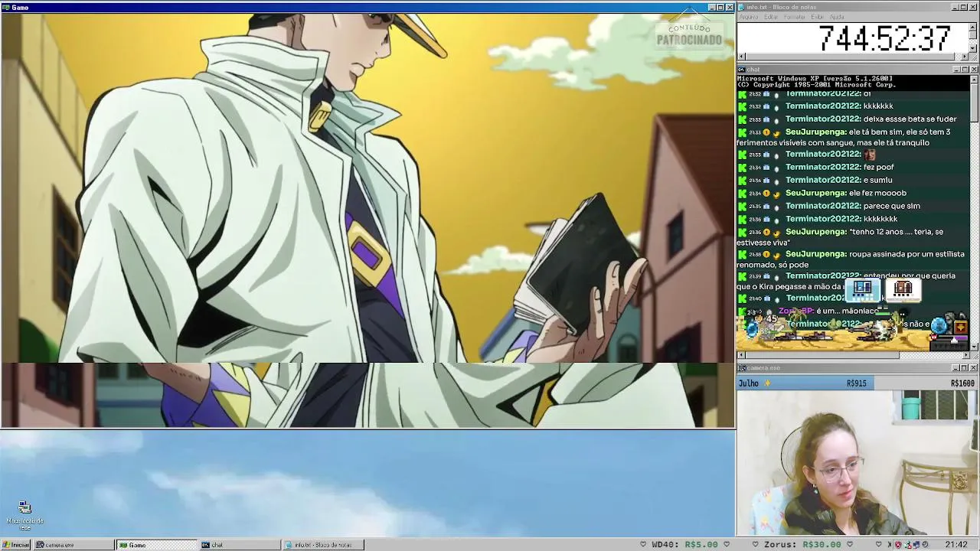980x551 pixels.
Task: Maximize the Game window
Action: tap(720, 7)
